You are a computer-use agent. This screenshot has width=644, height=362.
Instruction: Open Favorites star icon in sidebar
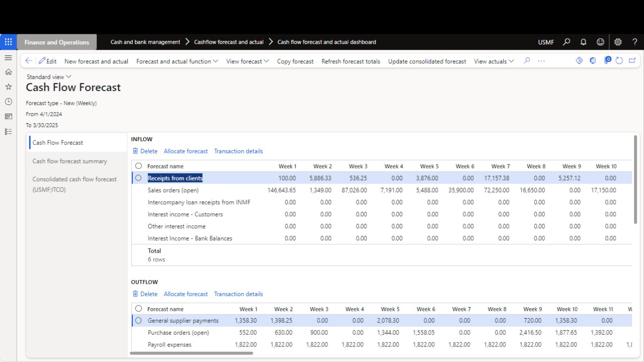[8, 86]
